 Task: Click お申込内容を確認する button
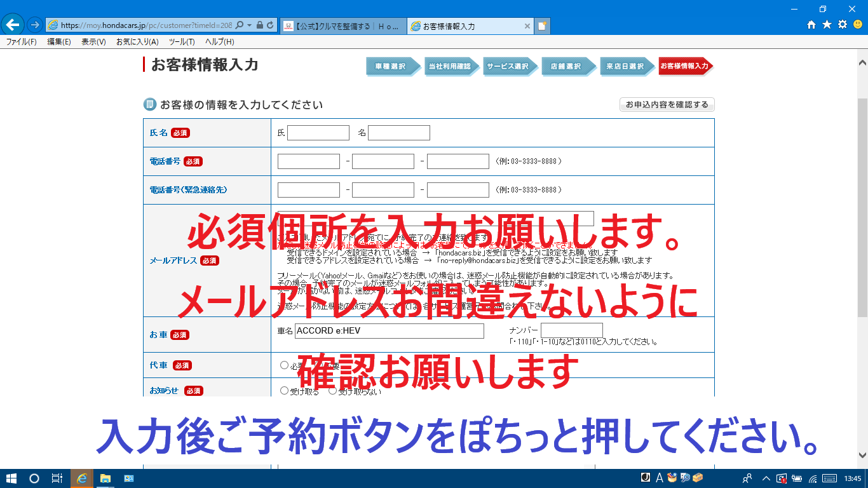(667, 105)
